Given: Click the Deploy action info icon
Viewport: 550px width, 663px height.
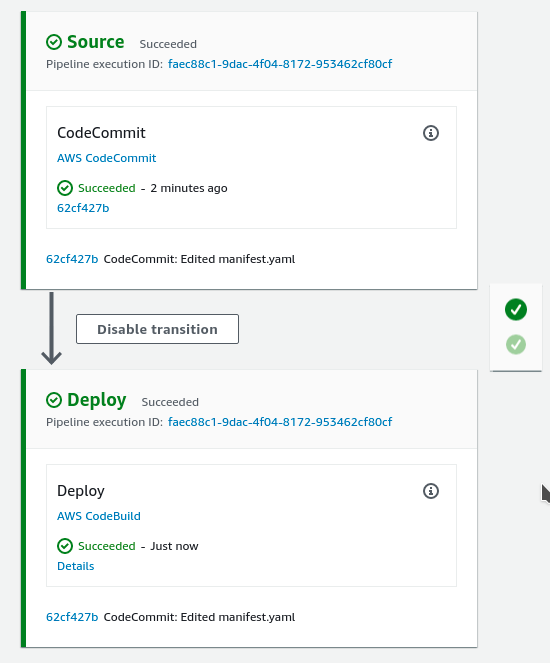Looking at the screenshot, I should 431,491.
